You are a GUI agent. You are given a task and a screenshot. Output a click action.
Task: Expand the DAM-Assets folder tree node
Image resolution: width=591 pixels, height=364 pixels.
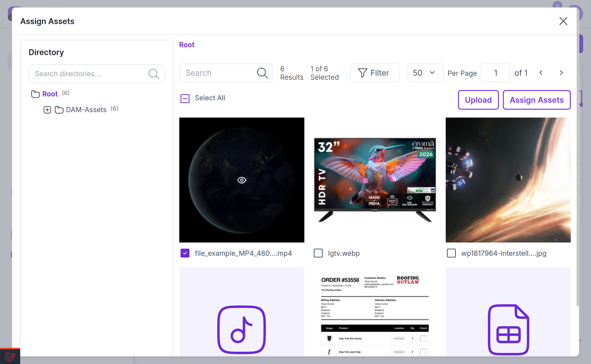[x=47, y=110]
